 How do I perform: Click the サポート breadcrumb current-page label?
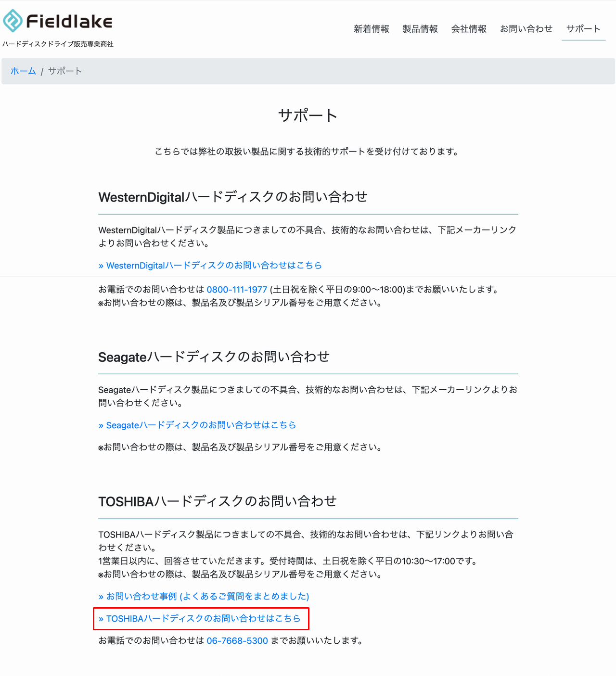(65, 71)
